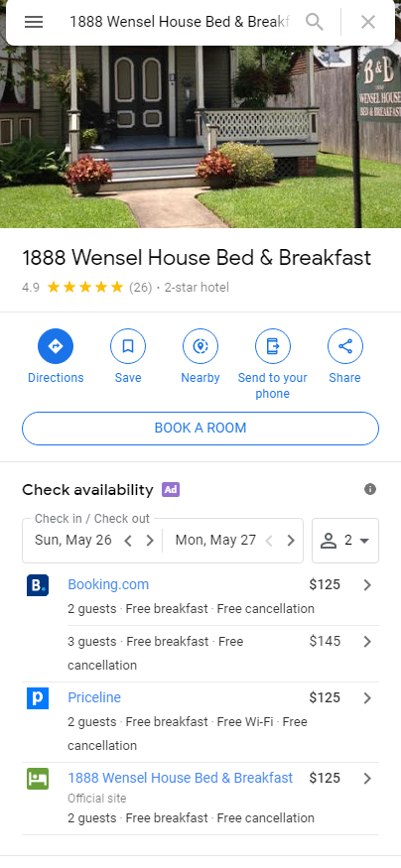Open the official site booking link
The height and width of the screenshot is (868, 401).
point(180,778)
